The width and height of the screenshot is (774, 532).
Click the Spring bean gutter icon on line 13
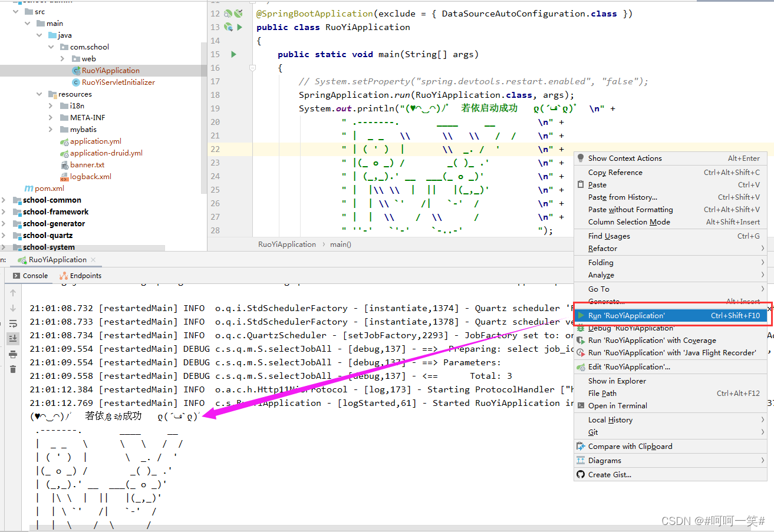click(x=228, y=27)
